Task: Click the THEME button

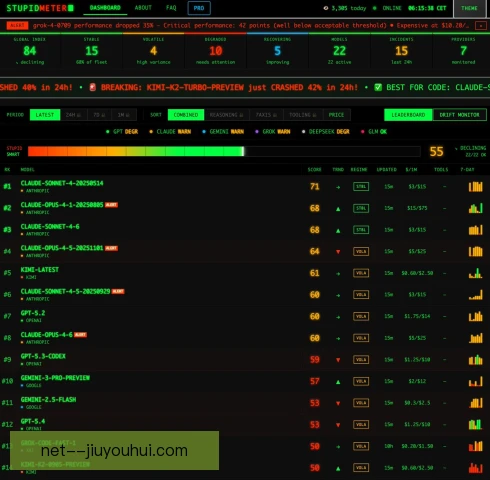Action: 469,8
